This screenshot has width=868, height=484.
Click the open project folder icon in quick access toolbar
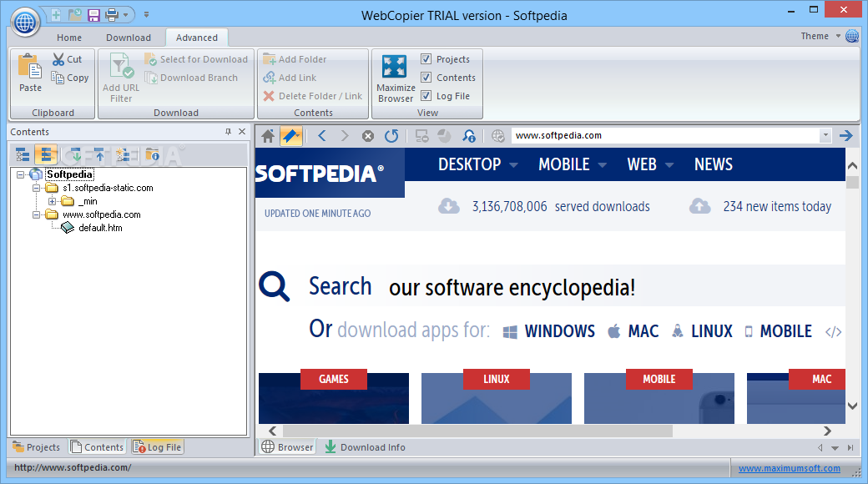(x=74, y=15)
